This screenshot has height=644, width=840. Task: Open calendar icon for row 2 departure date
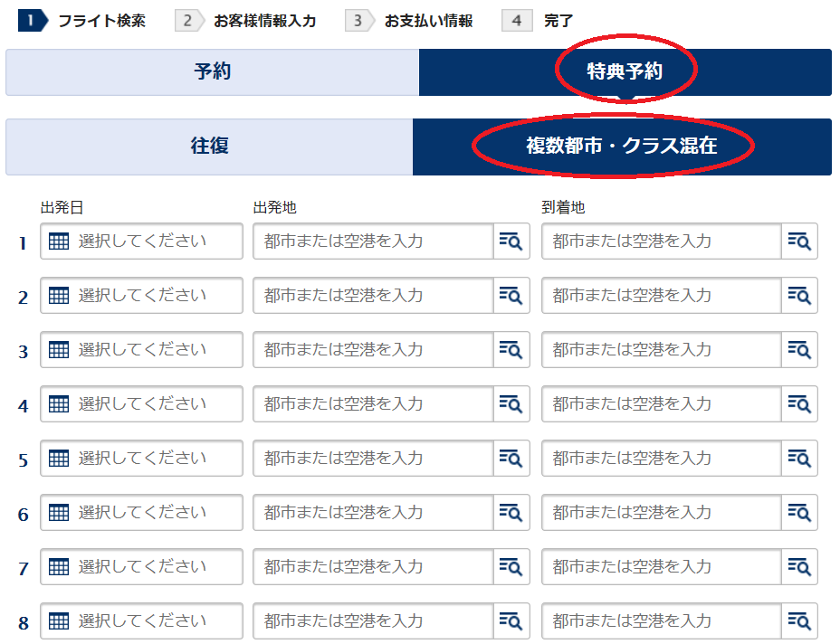pos(59,296)
